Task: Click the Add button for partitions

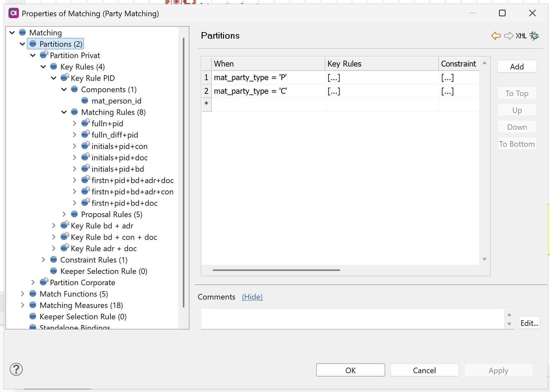Action: coord(517,66)
